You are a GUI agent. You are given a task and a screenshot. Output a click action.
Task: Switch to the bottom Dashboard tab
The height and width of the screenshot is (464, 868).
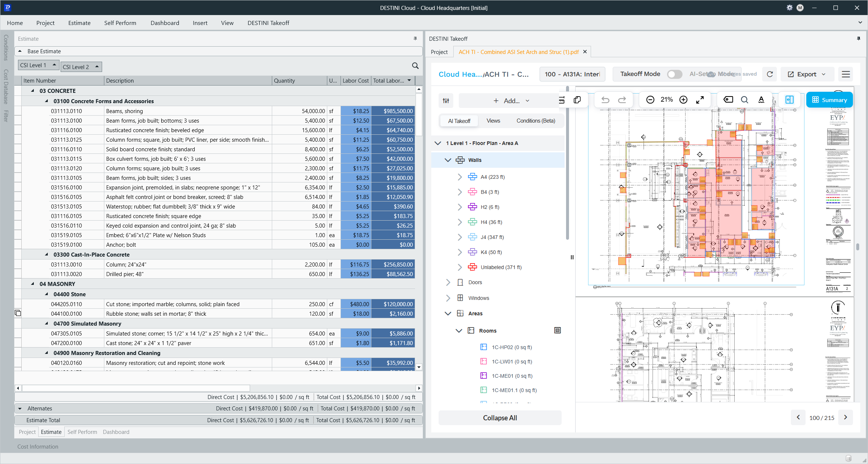pos(116,432)
